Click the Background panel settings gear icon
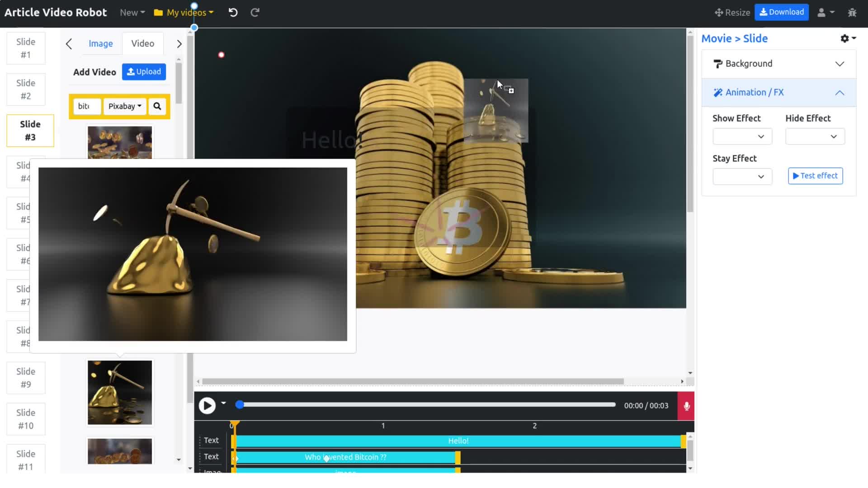 click(x=845, y=38)
